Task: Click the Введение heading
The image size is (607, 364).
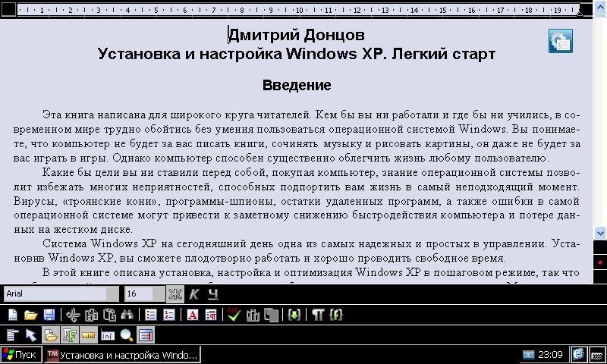Action: (x=297, y=85)
